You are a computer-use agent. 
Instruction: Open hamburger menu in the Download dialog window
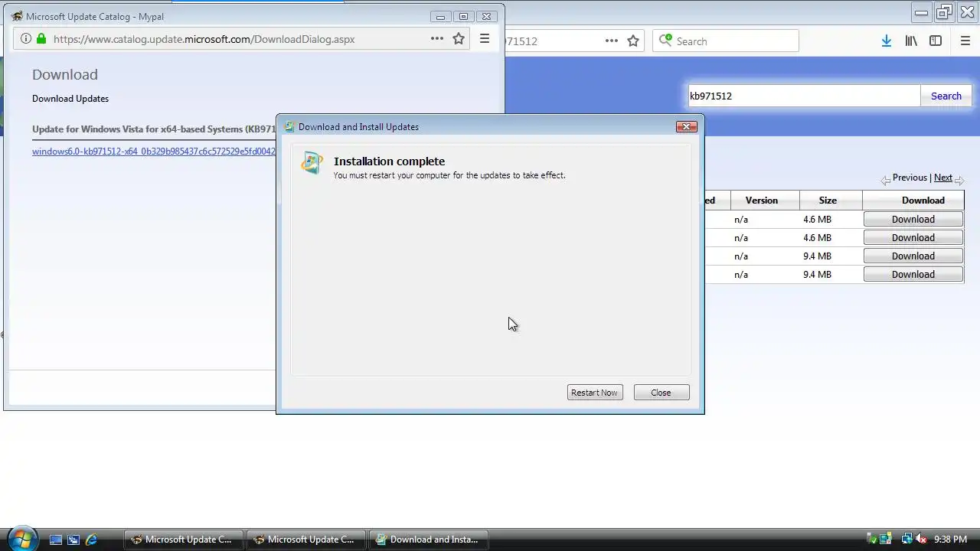[x=485, y=38]
